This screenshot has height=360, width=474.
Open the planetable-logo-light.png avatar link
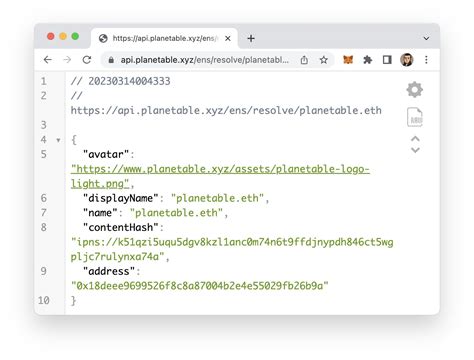coord(220,176)
